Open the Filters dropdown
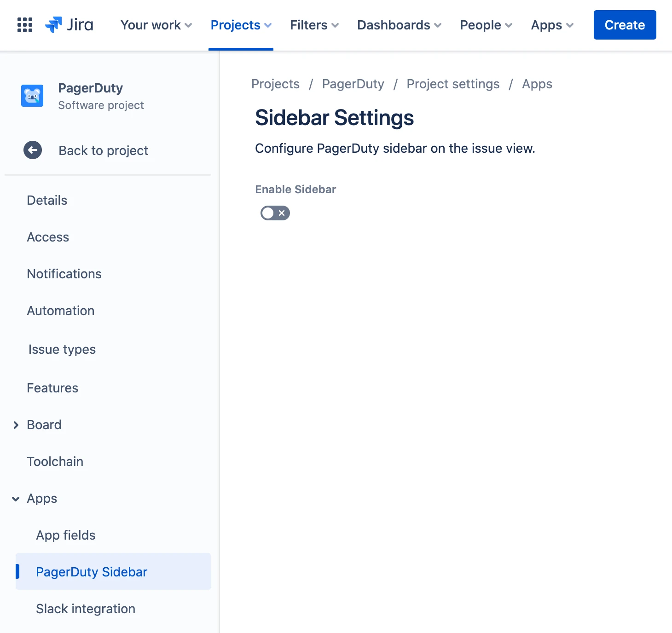The image size is (672, 633). [x=314, y=25]
